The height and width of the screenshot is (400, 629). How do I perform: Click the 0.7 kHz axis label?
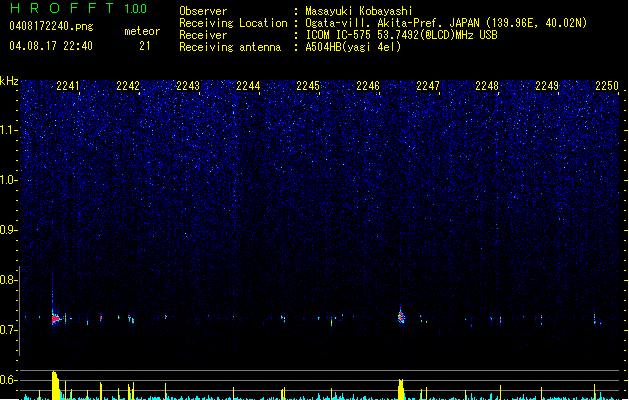[9, 330]
